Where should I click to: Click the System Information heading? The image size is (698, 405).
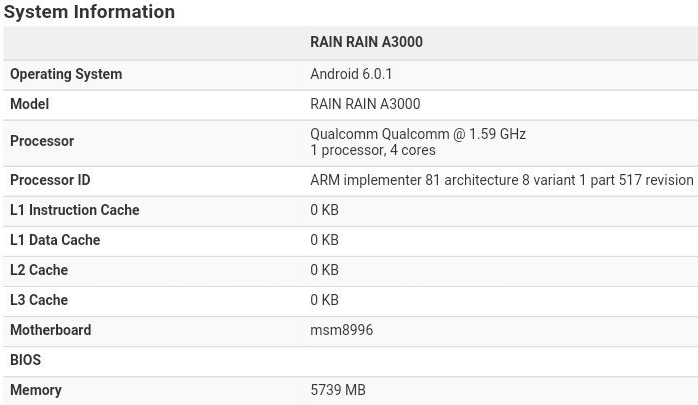(89, 12)
